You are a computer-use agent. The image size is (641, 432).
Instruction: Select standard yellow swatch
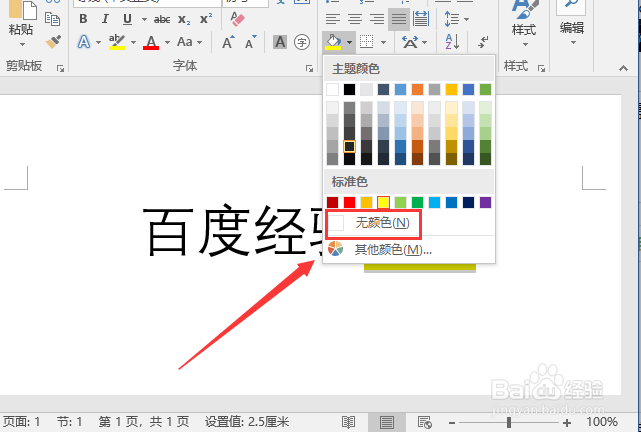coord(383,202)
